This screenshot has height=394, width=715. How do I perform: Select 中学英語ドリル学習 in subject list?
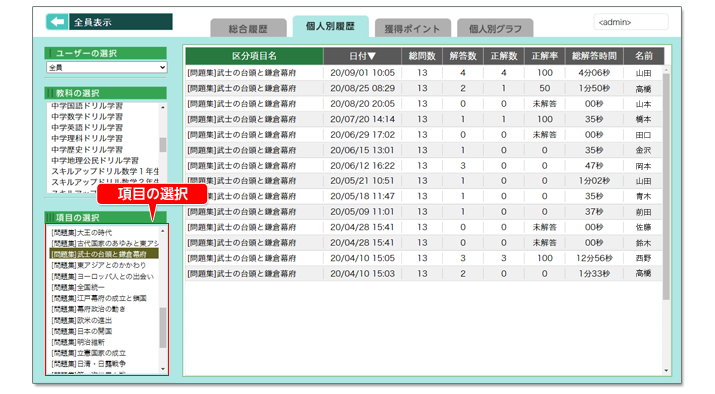pos(87,128)
